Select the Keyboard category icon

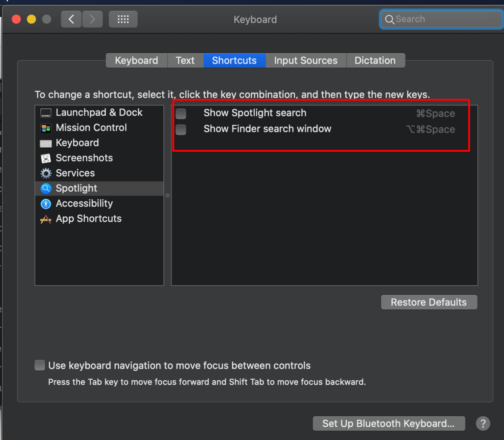tap(46, 143)
